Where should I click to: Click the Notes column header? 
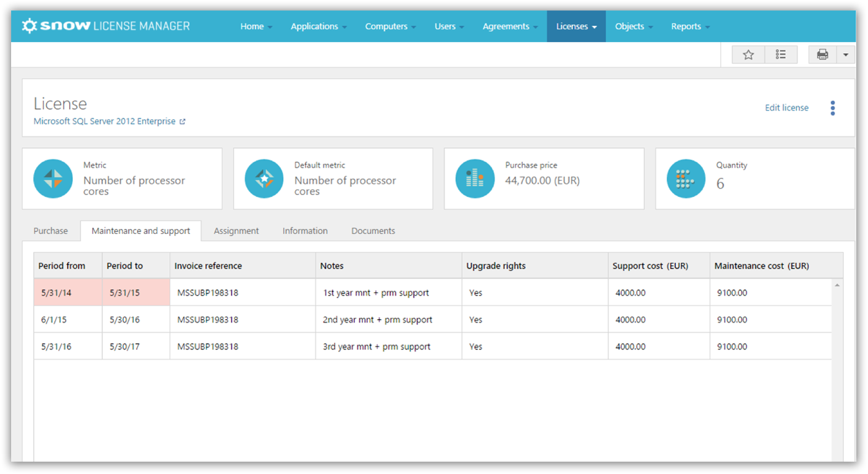(389, 265)
